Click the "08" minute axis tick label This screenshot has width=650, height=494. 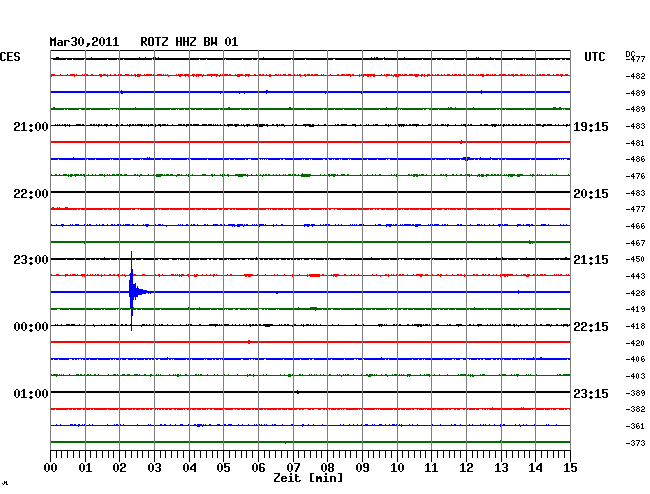(x=327, y=468)
